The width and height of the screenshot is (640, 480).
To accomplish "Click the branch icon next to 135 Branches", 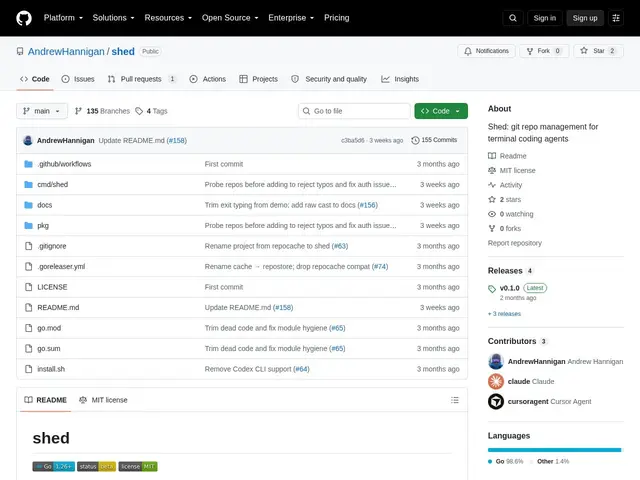I will [x=78, y=111].
